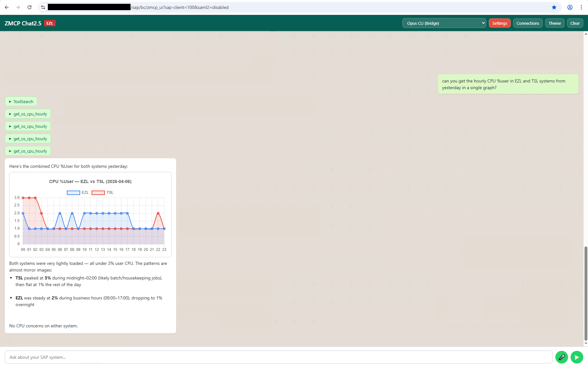The image size is (588, 367).
Task: Expand the first get_os_cpu_hourly call
Action: (28, 114)
